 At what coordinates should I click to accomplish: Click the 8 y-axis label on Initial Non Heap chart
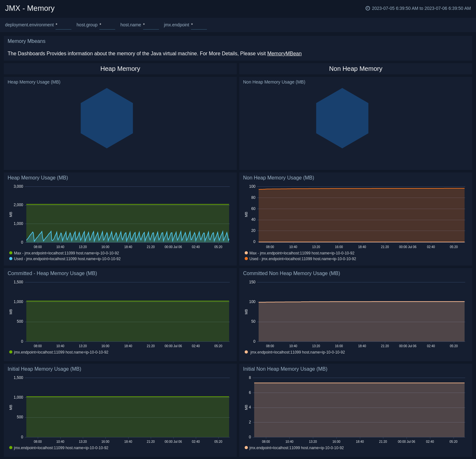[x=250, y=378]
